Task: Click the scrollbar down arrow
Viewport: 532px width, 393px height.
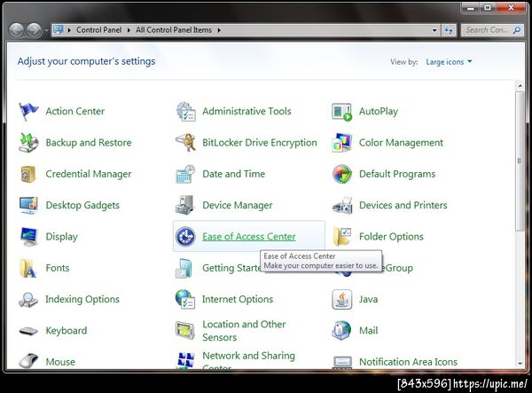Action: tap(520, 364)
